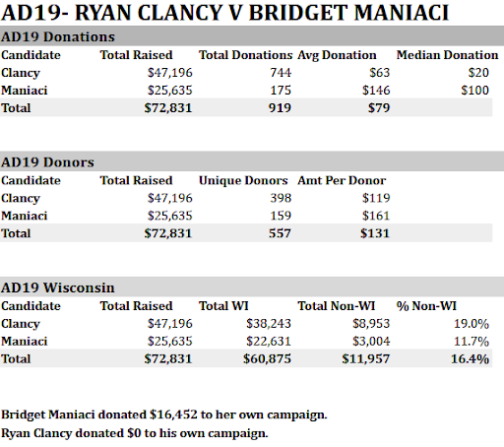The image size is (504, 447).
Task: Click the Ryan Clancy self-donation note
Action: tap(135, 433)
